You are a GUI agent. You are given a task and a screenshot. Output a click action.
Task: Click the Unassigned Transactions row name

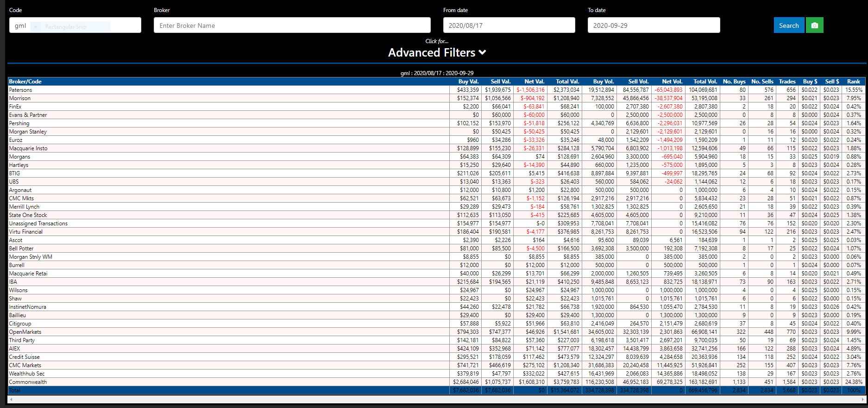click(38, 223)
